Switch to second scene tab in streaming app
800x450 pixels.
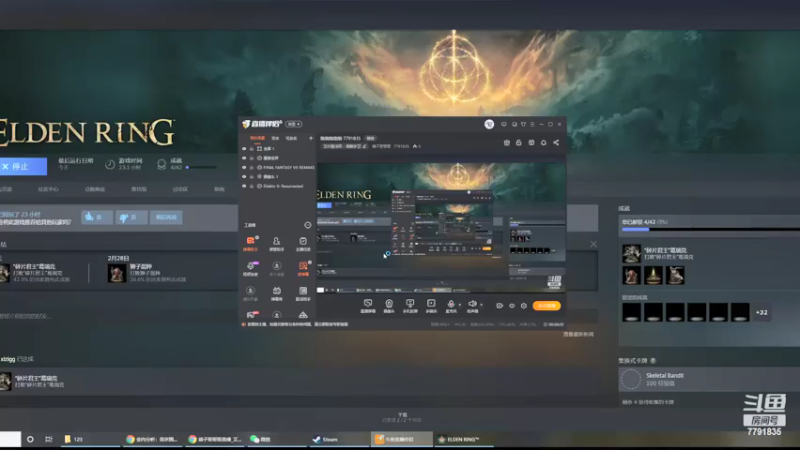(x=275, y=138)
